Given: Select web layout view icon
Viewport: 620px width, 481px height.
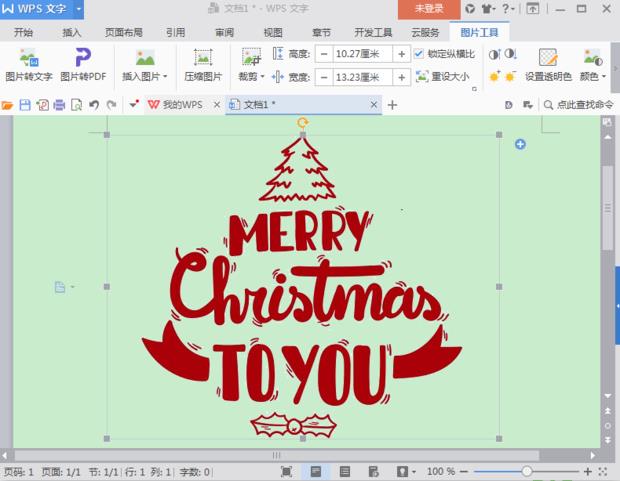Looking at the screenshot, I should [x=373, y=471].
